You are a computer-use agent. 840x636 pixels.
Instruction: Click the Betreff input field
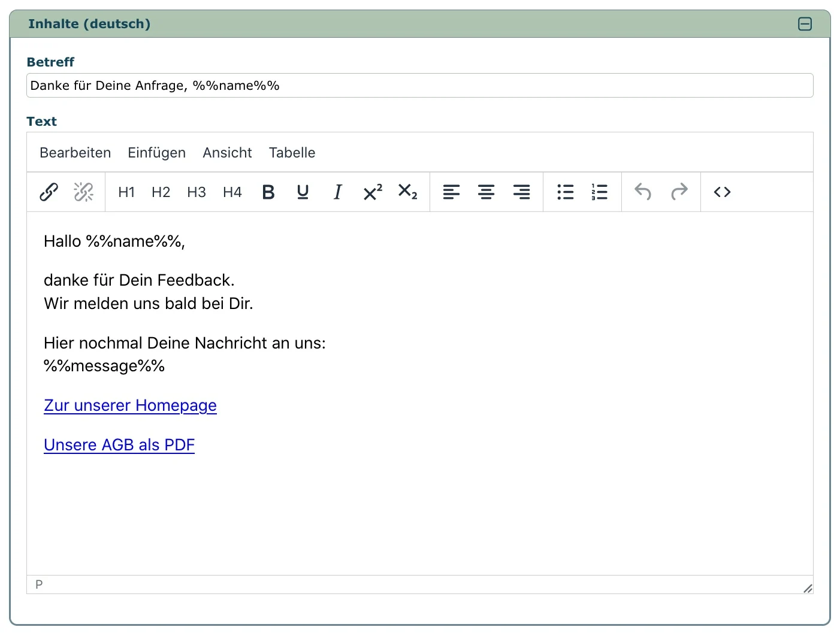pyautogui.click(x=419, y=86)
